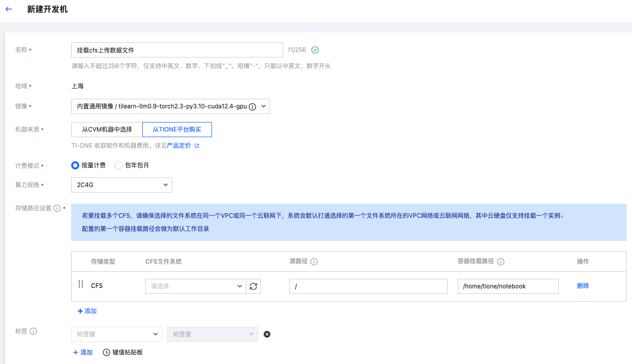Switch to 从TIONE平台购买 machine source
This screenshot has height=364, width=632.
click(177, 130)
